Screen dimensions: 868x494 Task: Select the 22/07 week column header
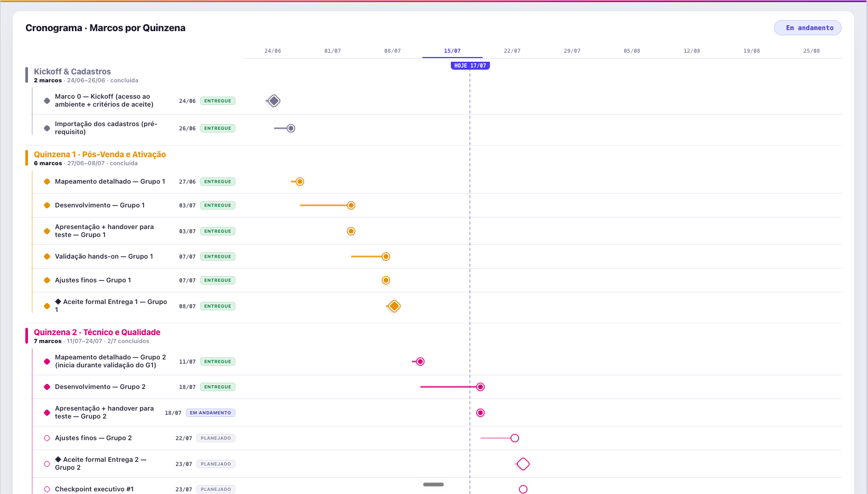click(x=512, y=51)
